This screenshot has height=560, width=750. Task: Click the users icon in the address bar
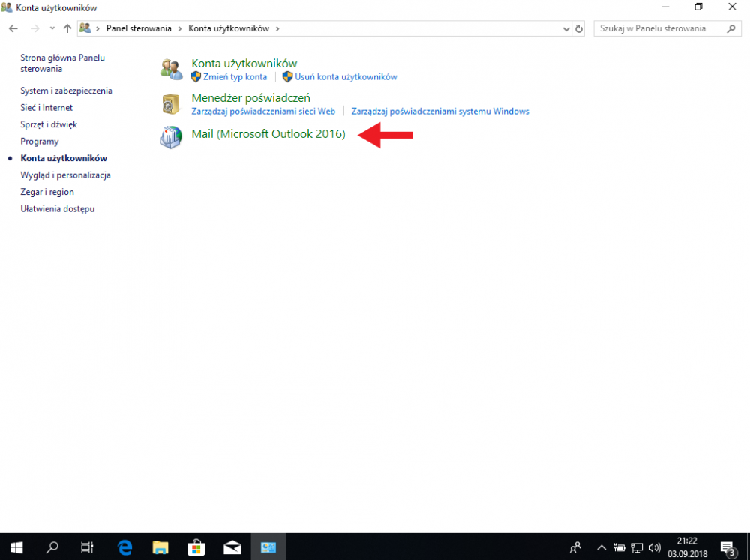pos(85,28)
